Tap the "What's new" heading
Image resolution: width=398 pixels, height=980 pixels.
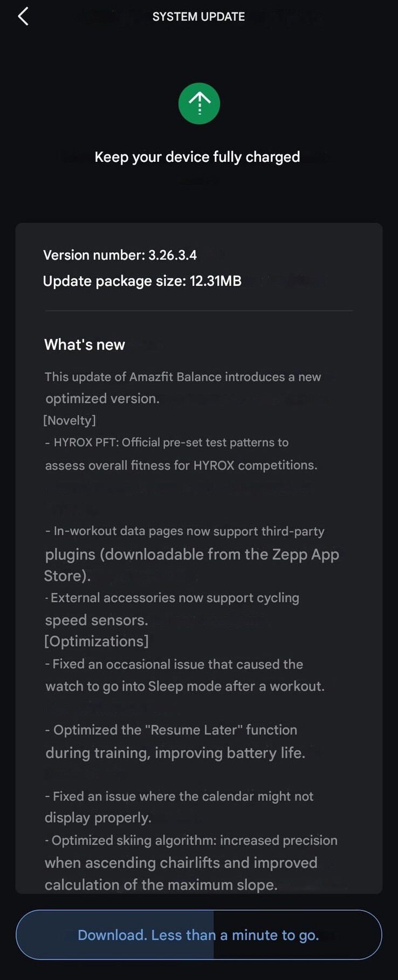click(85, 345)
